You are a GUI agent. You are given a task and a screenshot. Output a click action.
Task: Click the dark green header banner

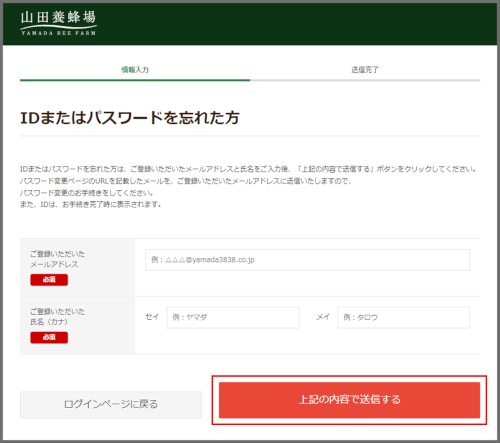(250, 24)
